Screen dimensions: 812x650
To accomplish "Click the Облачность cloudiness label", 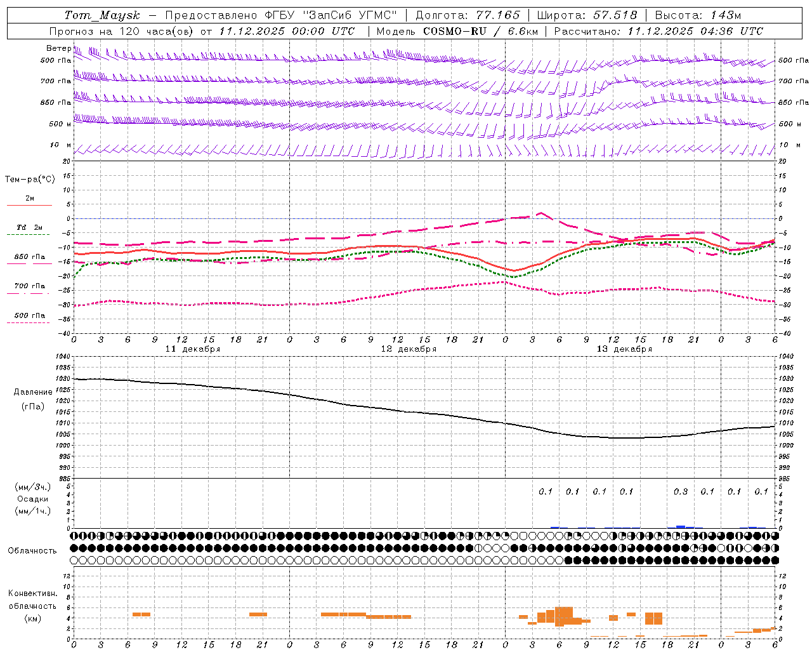I will 32,550.
